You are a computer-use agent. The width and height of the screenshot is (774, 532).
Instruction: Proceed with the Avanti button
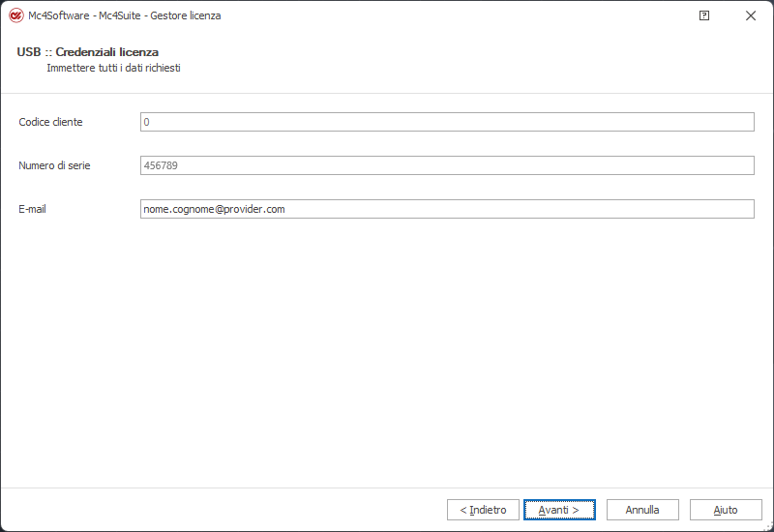coord(560,510)
